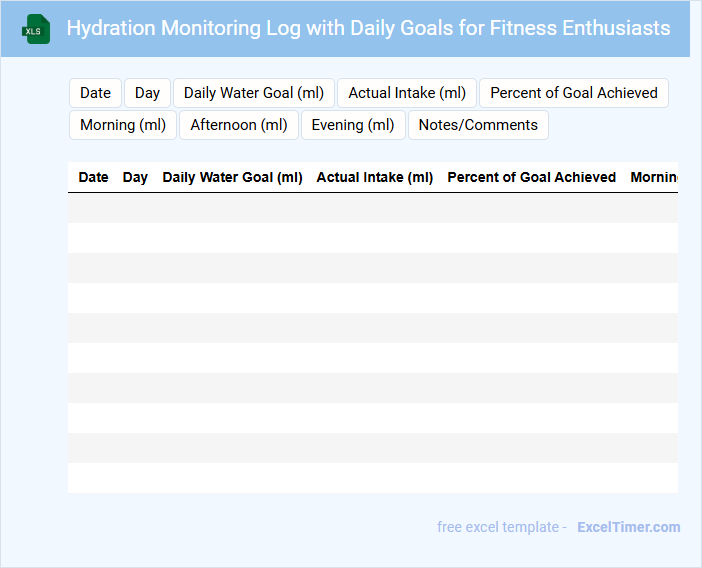Screen dimensions: 702x568
Task: Click Actual Intake (ml) table header
Action: pyautogui.click(x=375, y=177)
